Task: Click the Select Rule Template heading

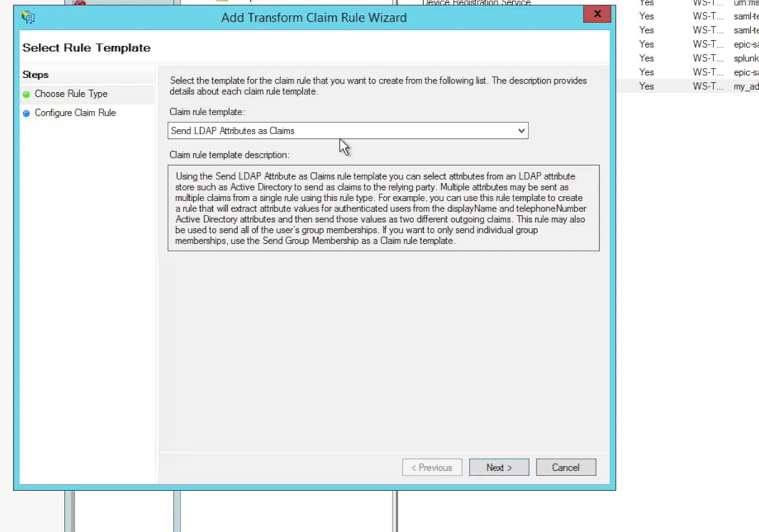Action: click(x=87, y=48)
